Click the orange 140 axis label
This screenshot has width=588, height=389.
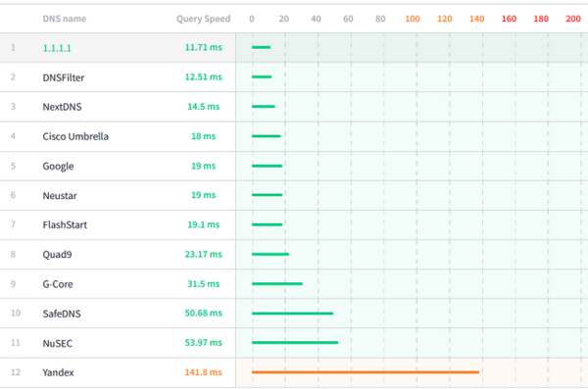coord(477,19)
